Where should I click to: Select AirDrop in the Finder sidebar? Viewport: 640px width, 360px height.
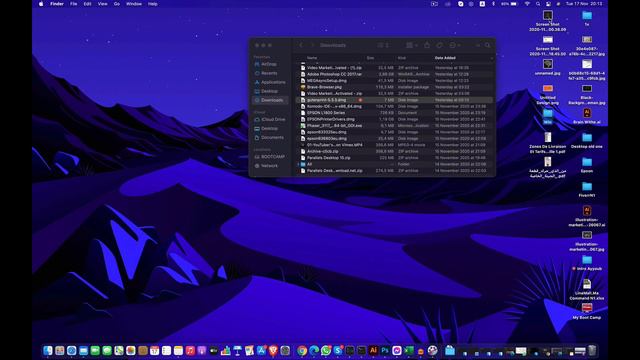point(269,64)
